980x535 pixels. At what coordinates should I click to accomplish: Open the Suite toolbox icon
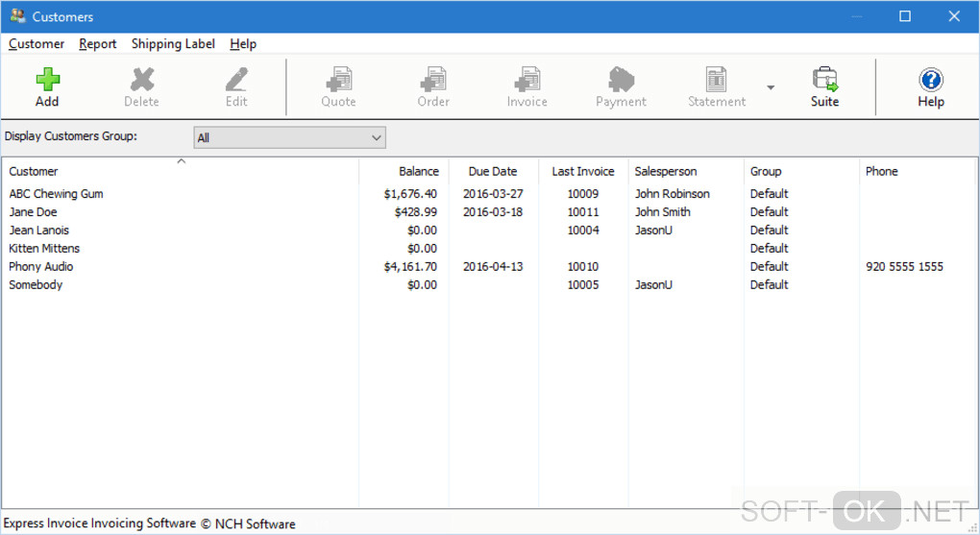[x=825, y=80]
